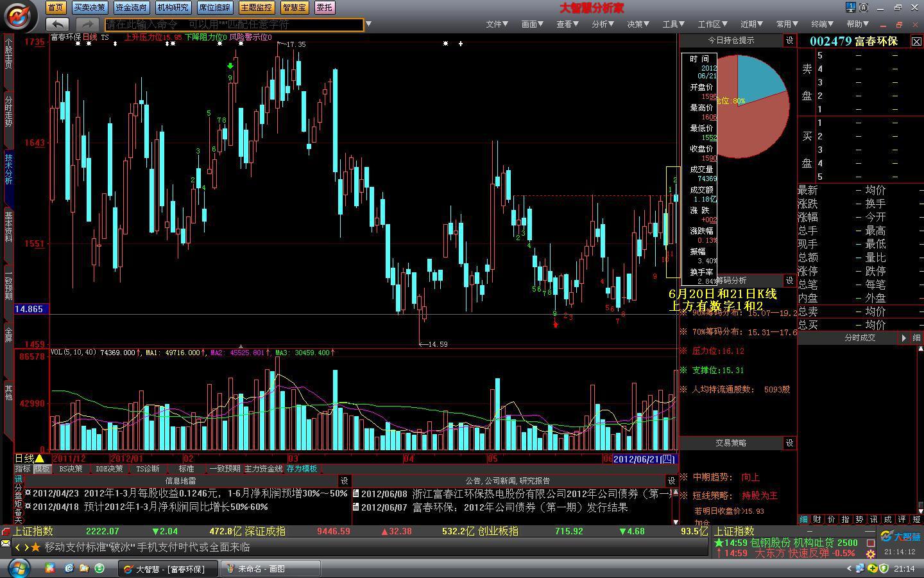924x578 pixels.
Task: Select 基本资料 in left sidebar
Action: tap(8, 226)
